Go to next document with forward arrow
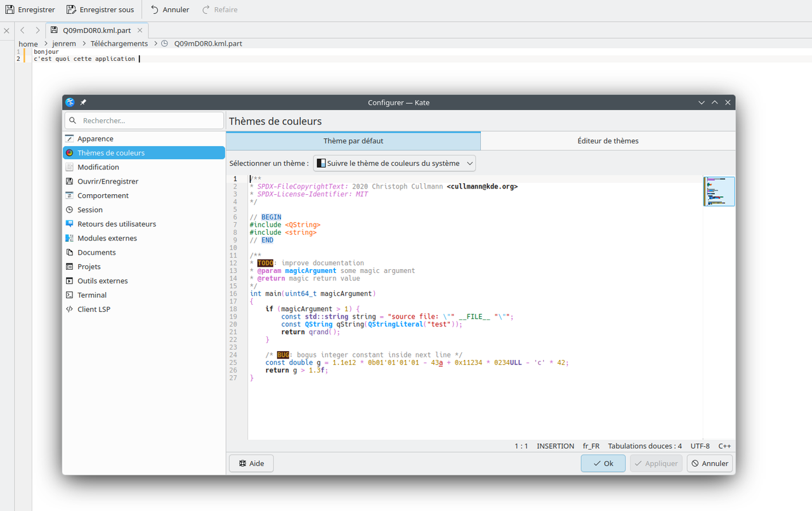812x511 pixels. point(37,30)
